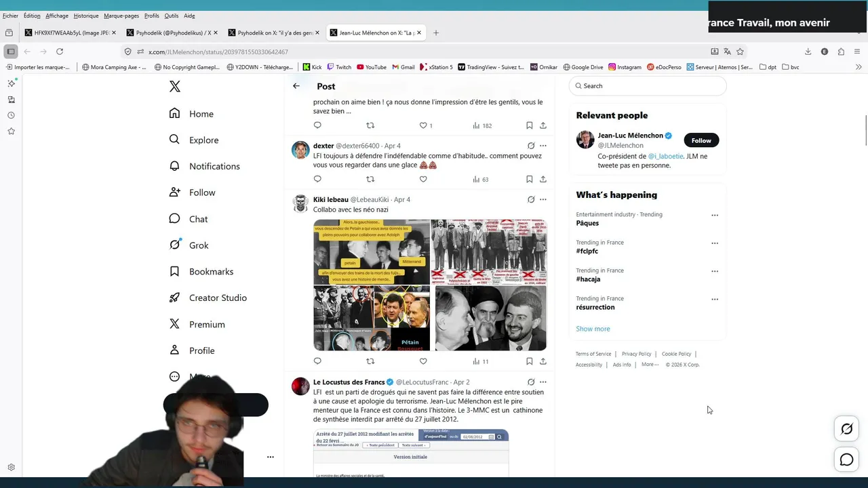
Task: Follow Jean-Luc Mélenchon
Action: (x=701, y=140)
